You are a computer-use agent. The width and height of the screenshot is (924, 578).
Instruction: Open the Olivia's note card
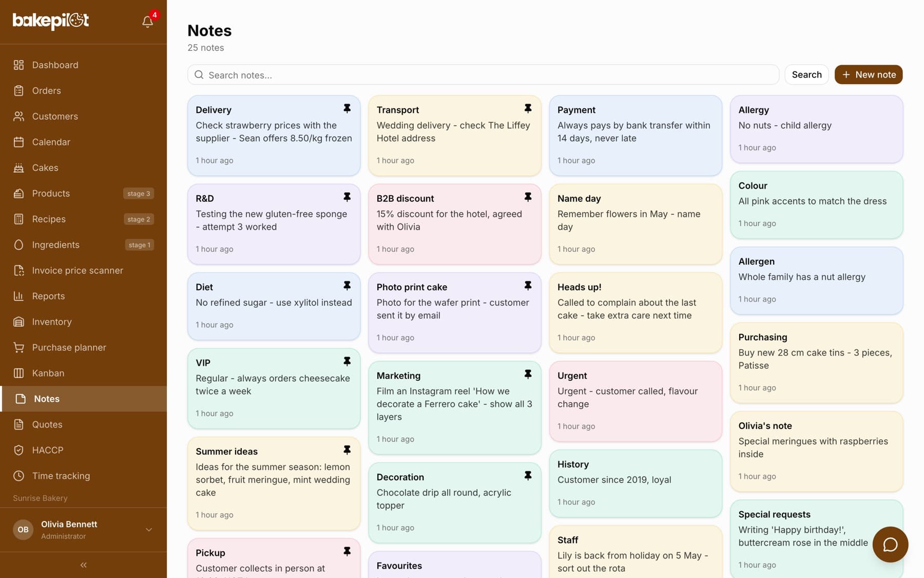[816, 452]
